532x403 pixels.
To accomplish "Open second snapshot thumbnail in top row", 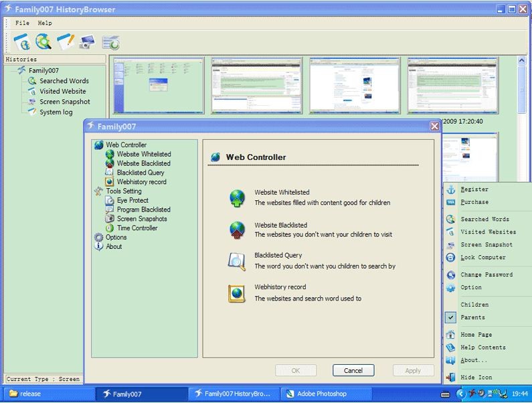I will [x=256, y=85].
